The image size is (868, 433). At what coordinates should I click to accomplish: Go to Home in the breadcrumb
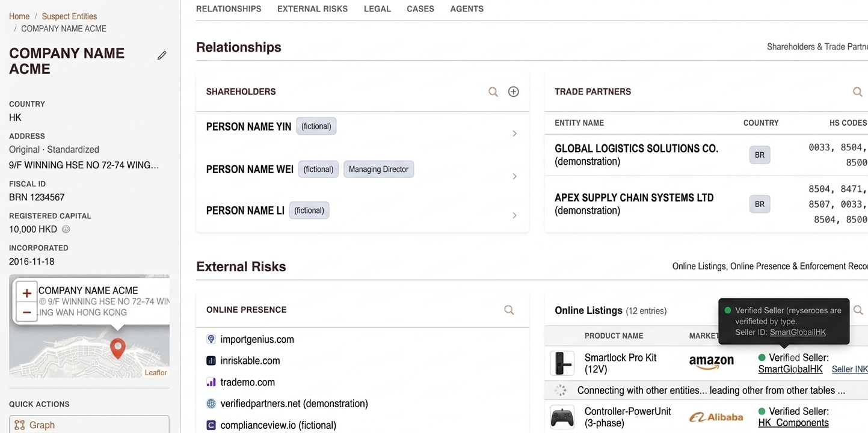(x=19, y=16)
